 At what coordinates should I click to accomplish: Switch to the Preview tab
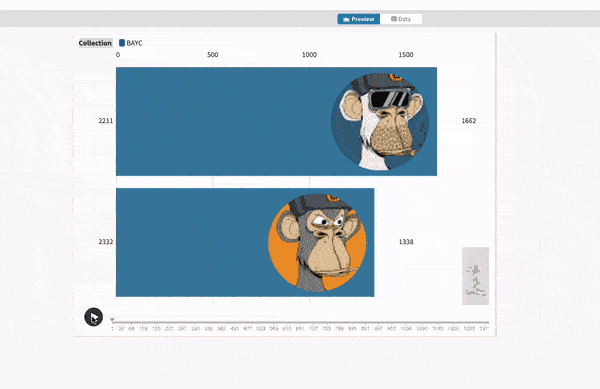click(359, 19)
